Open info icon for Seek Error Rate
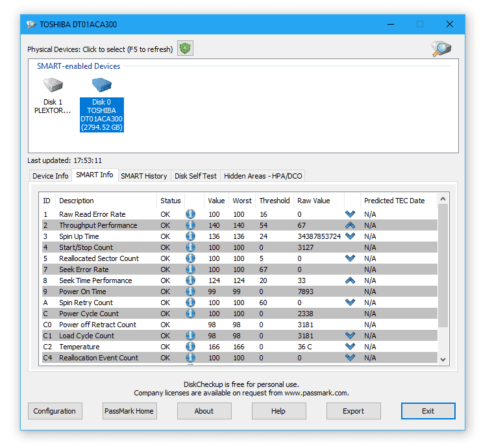 190,269
